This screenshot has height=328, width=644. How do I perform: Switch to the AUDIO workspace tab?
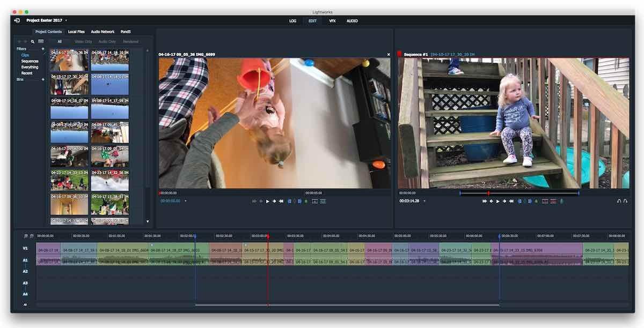click(352, 21)
